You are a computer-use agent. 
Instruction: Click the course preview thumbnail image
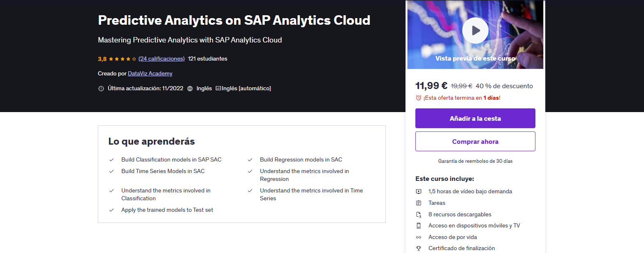(475, 35)
